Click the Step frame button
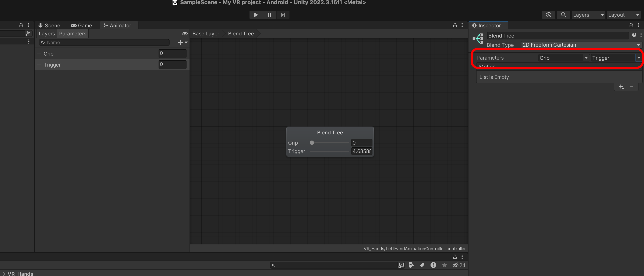 [283, 15]
